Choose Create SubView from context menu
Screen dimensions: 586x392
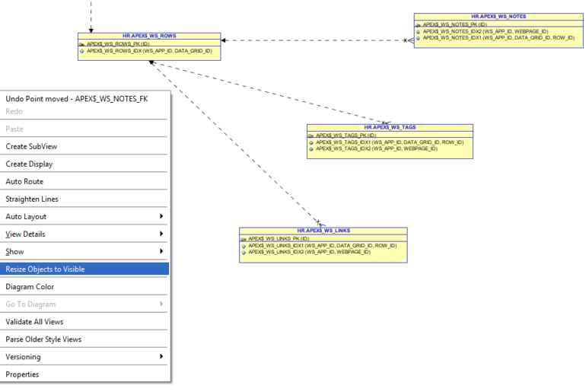coord(84,146)
